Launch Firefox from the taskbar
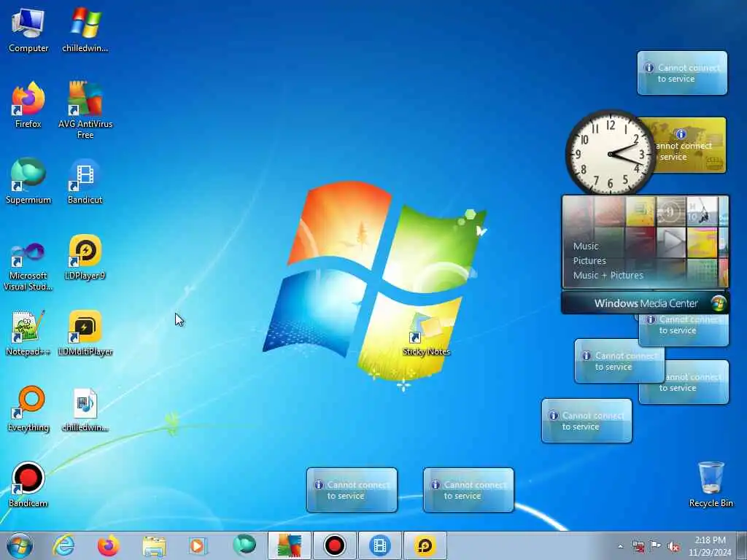This screenshot has width=747, height=560. pyautogui.click(x=109, y=545)
